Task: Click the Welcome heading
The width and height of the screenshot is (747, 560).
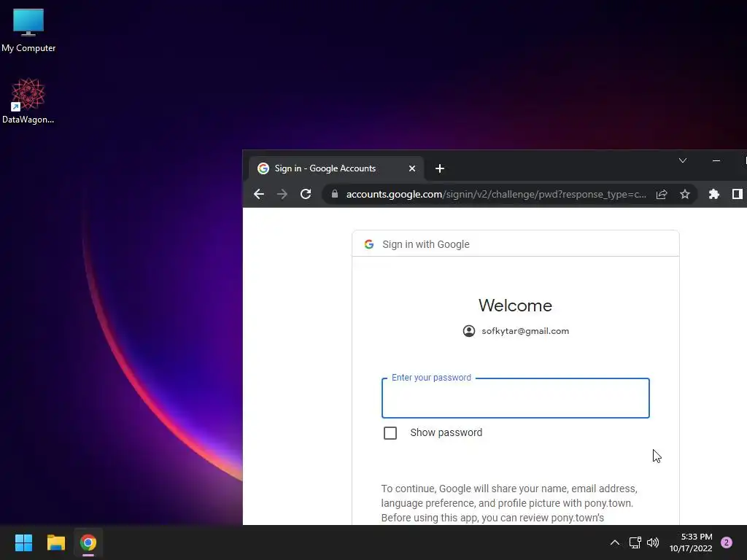Action: click(516, 306)
